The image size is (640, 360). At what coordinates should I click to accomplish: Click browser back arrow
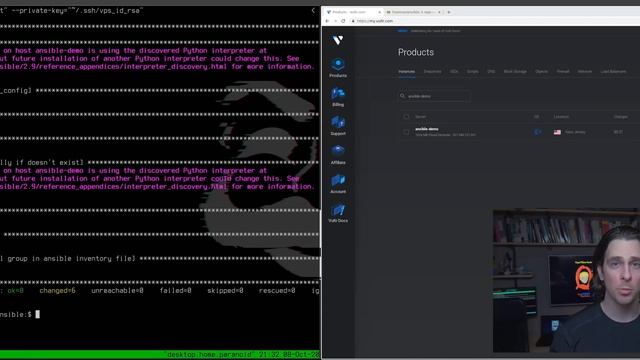(327, 21)
